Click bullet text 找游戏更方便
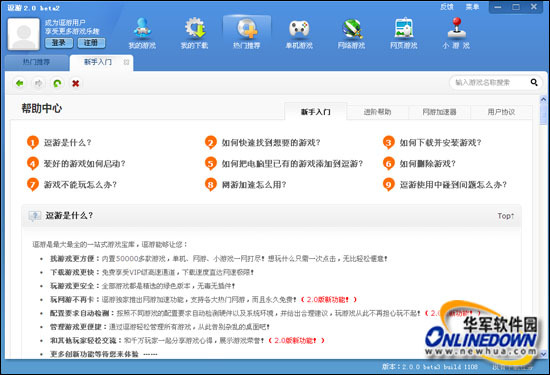550x375 pixels. tap(72, 259)
